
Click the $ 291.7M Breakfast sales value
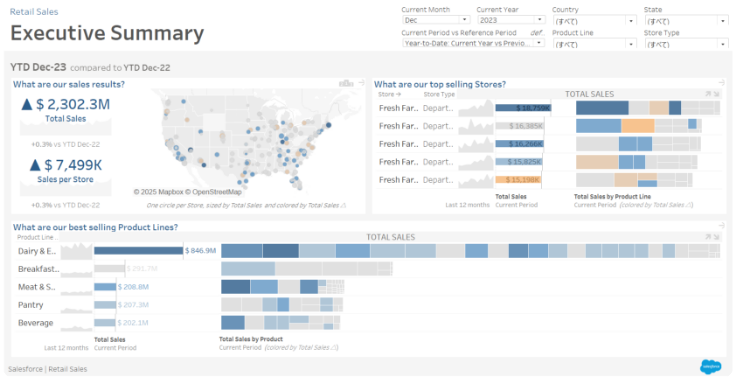coord(143,269)
